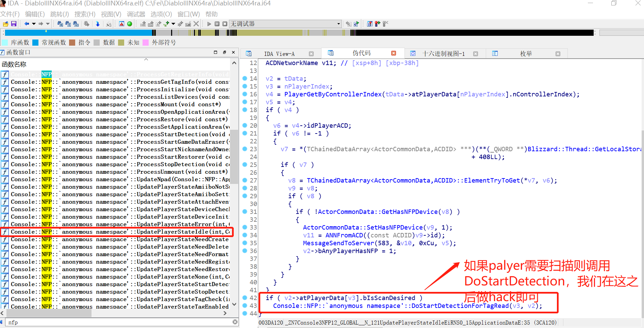Open the 文件(F) menu
The height and width of the screenshot is (328, 644).
[10, 14]
